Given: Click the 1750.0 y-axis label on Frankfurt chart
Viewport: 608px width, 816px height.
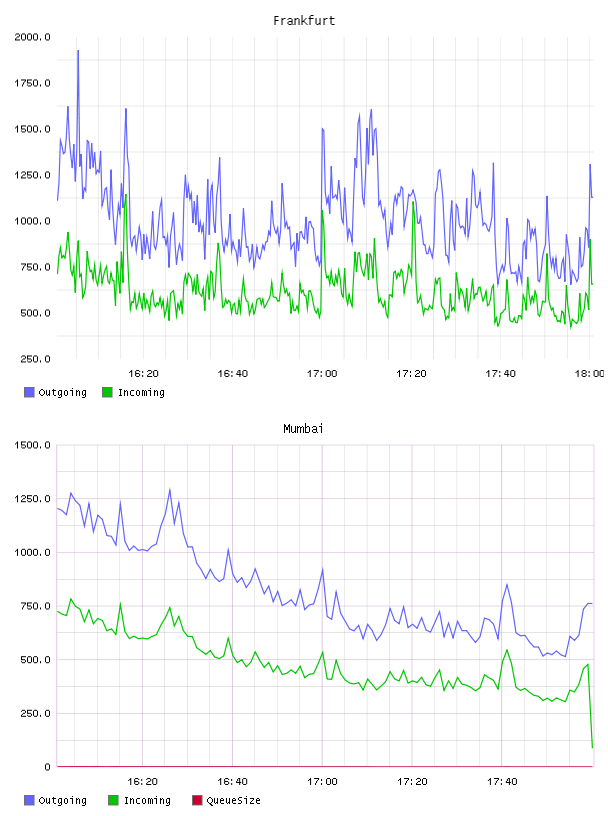Looking at the screenshot, I should click(x=32, y=83).
